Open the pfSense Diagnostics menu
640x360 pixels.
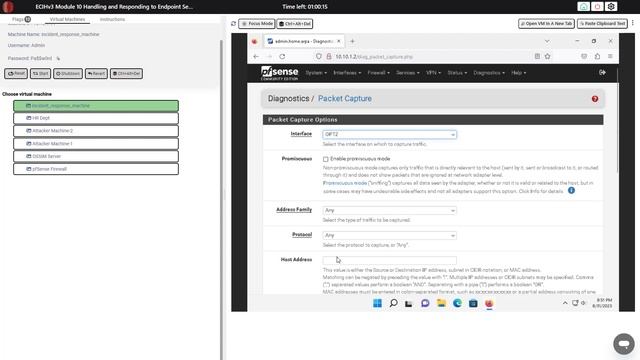click(489, 73)
